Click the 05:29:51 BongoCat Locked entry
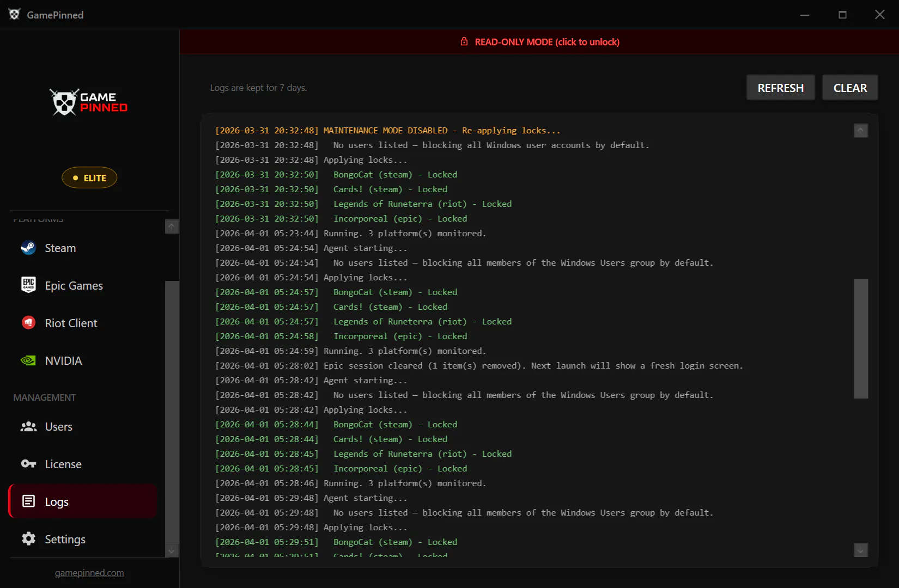The height and width of the screenshot is (588, 899). (x=336, y=542)
